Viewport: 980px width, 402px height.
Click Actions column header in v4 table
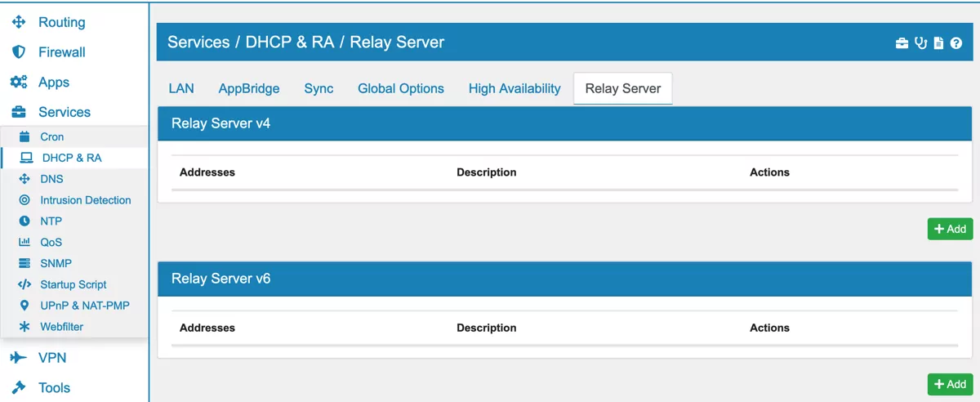click(x=769, y=172)
